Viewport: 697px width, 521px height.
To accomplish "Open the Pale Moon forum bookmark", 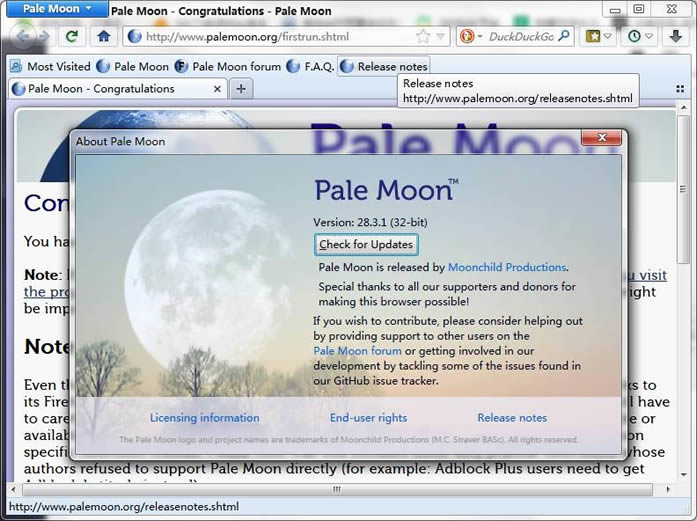I will (x=228, y=67).
